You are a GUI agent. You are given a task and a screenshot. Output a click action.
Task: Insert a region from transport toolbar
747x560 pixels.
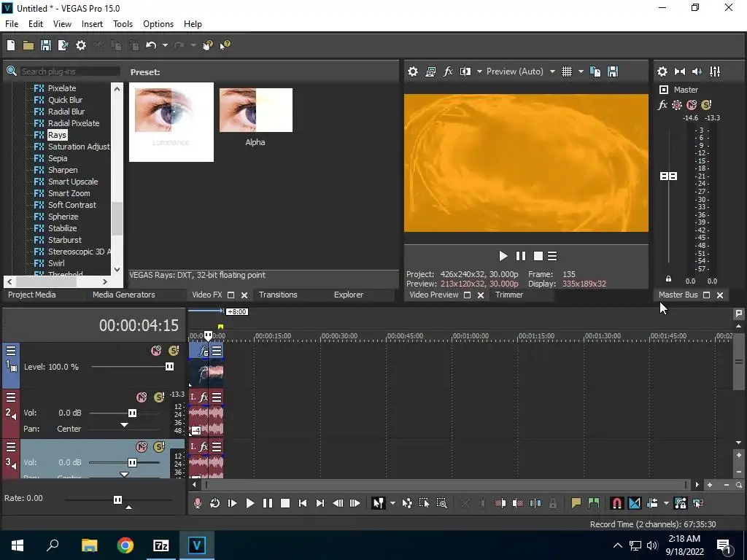point(594,503)
